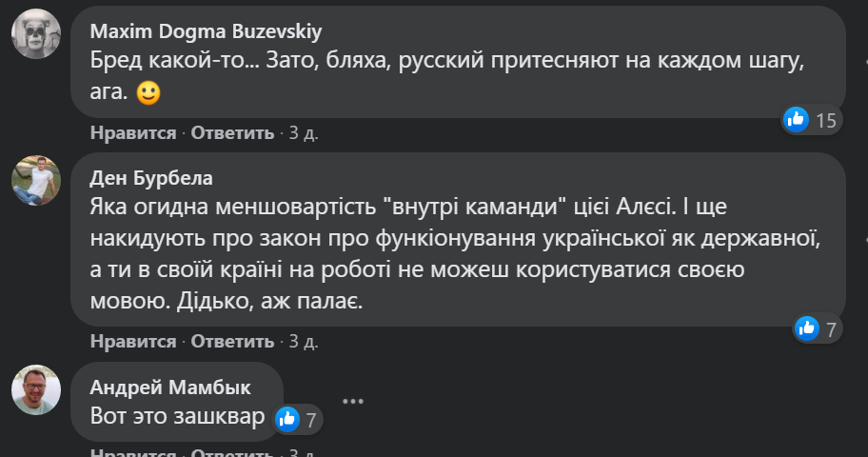The image size is (868, 457).
Task: Like Ден Бурбела's comment with Нравится
Action: coord(133,342)
